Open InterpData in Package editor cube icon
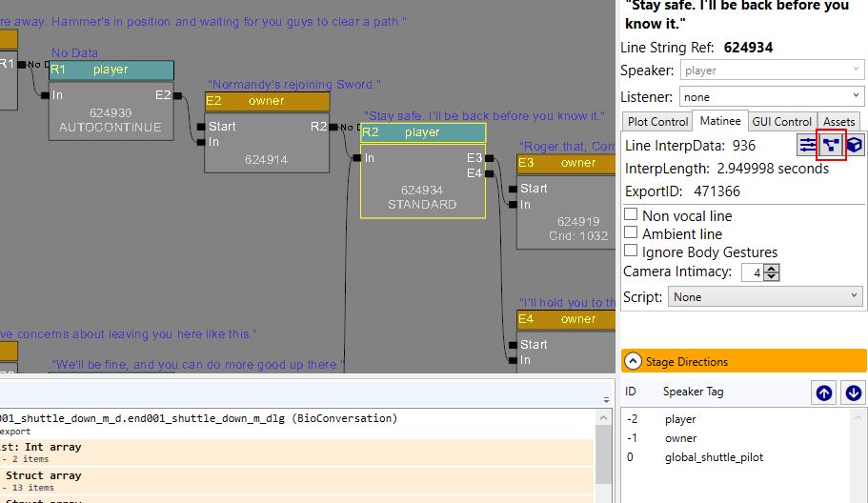868x503 pixels. pyautogui.click(x=854, y=145)
